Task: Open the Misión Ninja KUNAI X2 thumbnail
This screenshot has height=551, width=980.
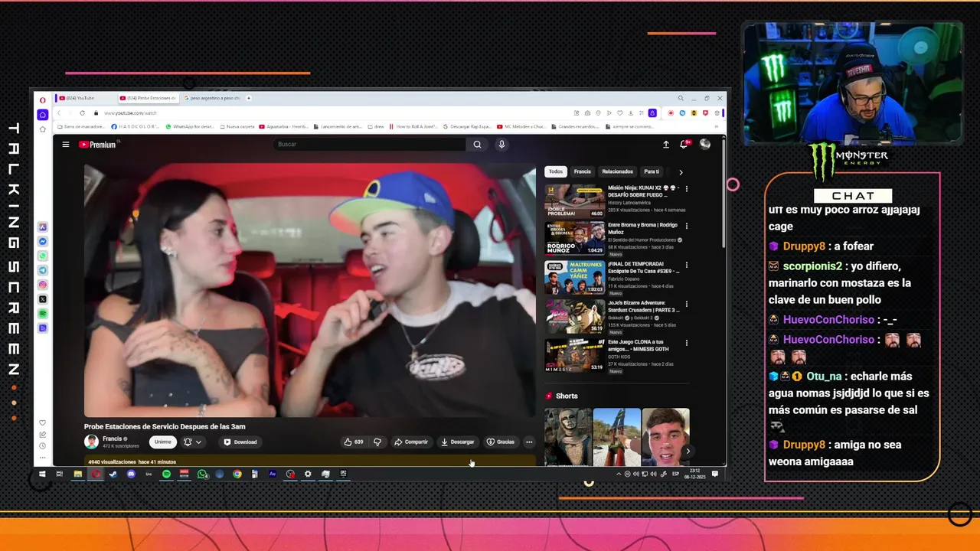Action: [x=574, y=201]
